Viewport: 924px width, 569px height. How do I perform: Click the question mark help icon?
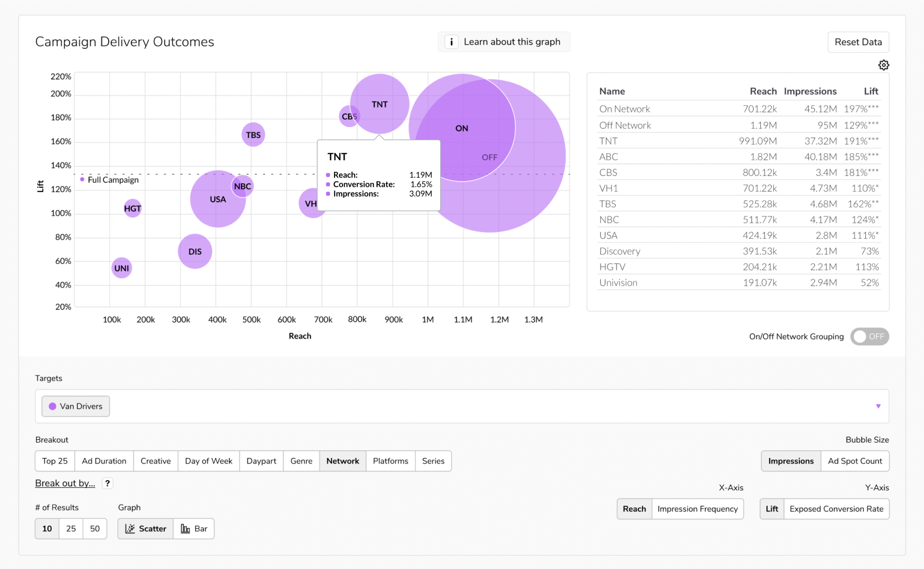coord(108,483)
